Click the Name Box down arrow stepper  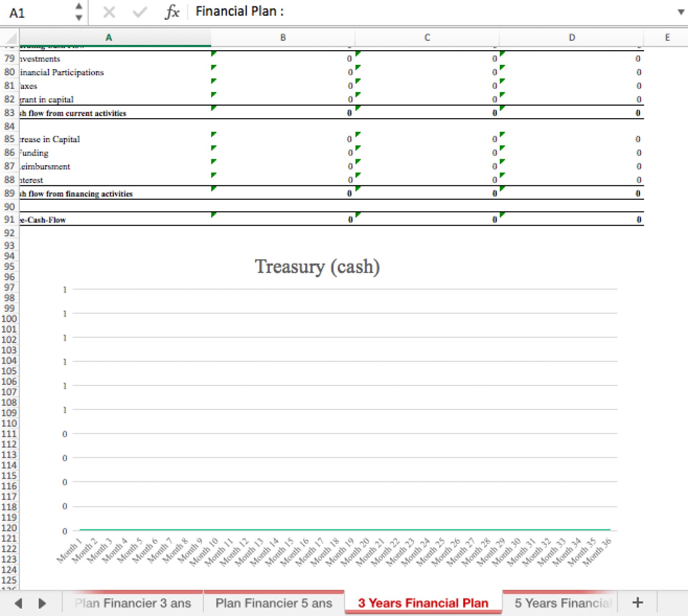coord(79,18)
